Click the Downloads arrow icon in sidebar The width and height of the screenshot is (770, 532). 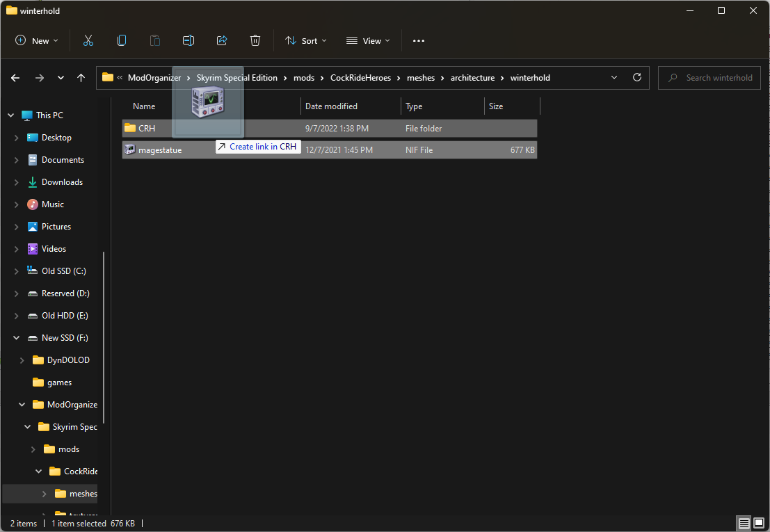click(33, 182)
